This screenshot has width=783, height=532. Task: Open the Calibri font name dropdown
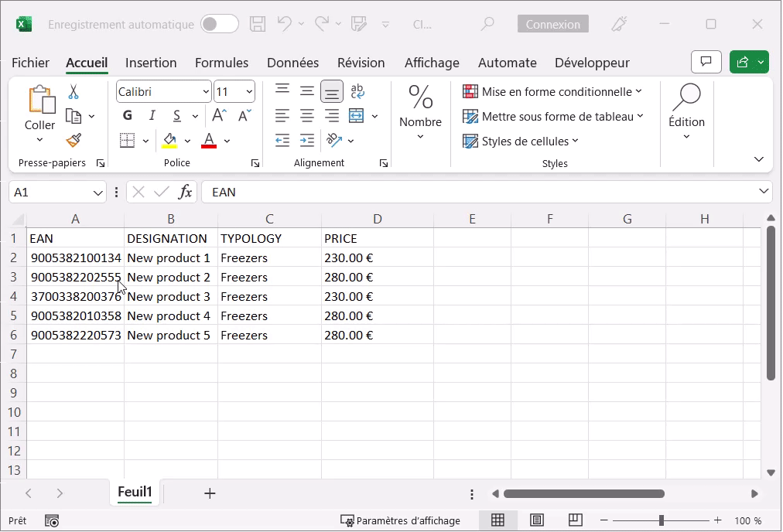207,91
